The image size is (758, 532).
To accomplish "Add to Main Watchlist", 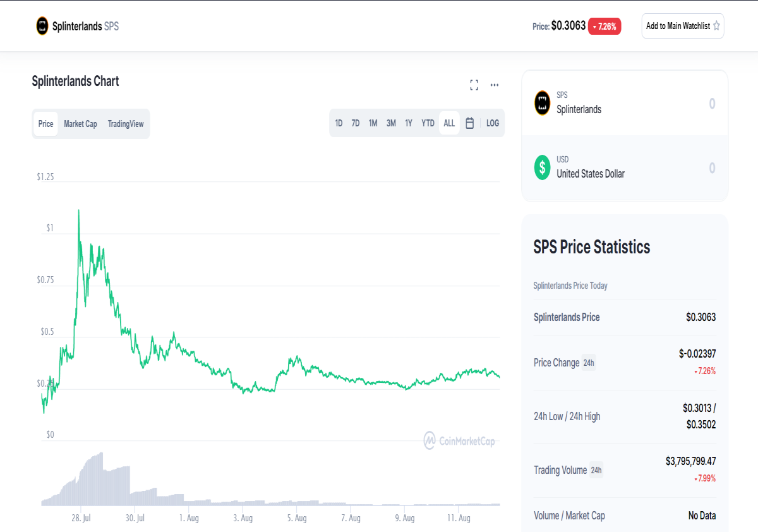I will pyautogui.click(x=683, y=26).
